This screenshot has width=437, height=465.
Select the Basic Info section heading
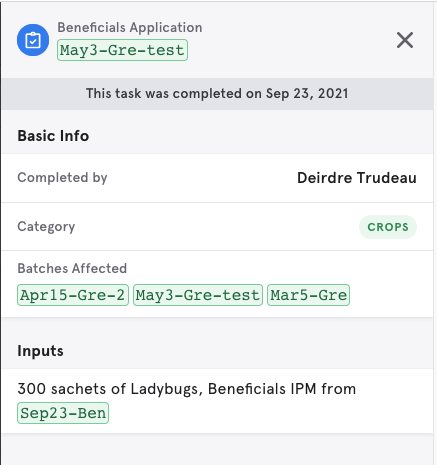click(x=53, y=136)
